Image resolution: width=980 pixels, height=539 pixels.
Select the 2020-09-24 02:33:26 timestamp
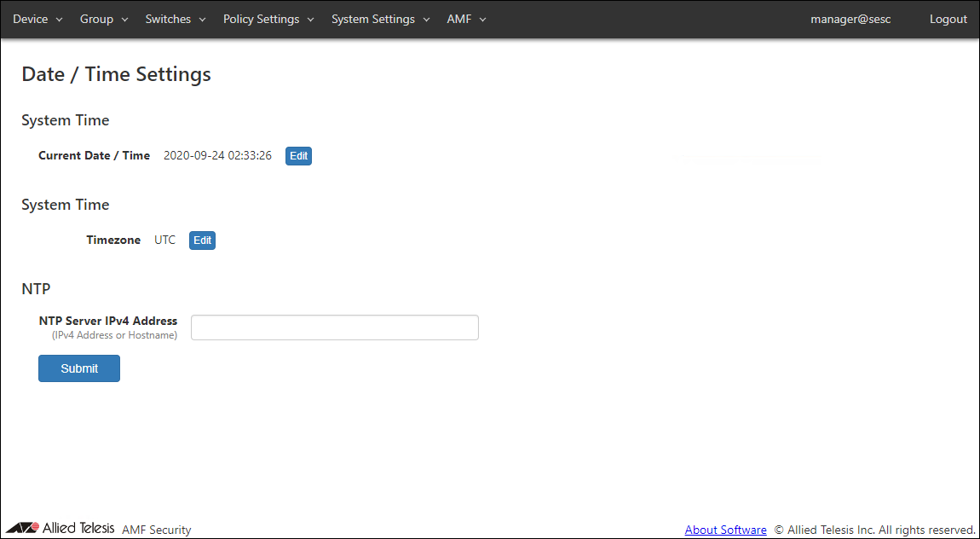217,156
